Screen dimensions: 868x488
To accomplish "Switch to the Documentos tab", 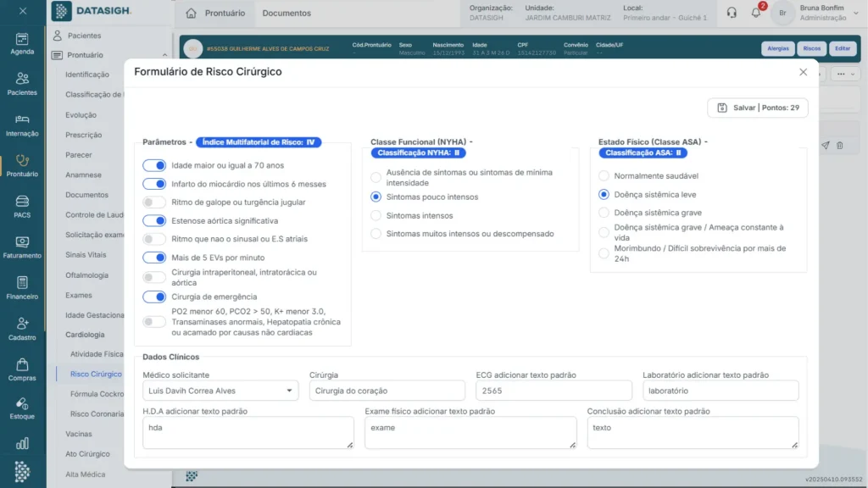I will 287,14.
